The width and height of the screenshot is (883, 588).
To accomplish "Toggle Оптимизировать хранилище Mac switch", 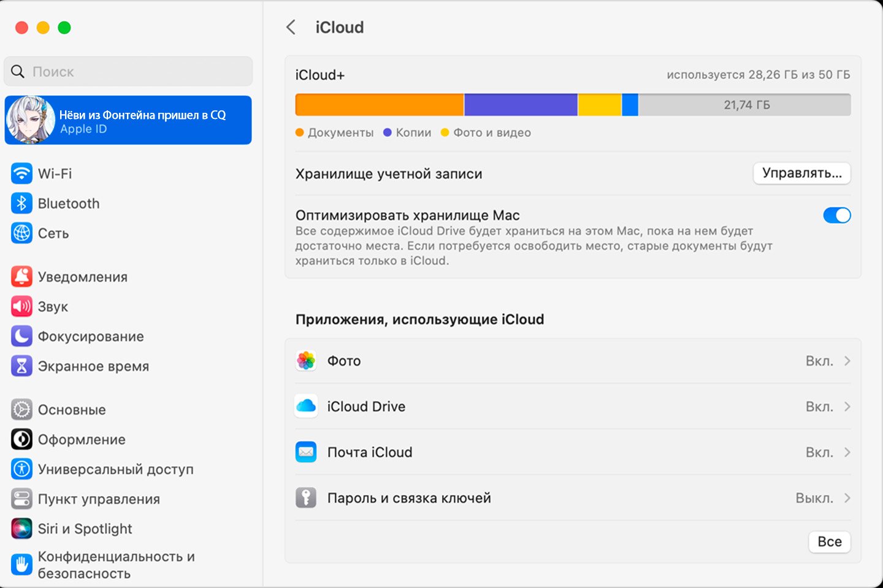I will coord(836,215).
